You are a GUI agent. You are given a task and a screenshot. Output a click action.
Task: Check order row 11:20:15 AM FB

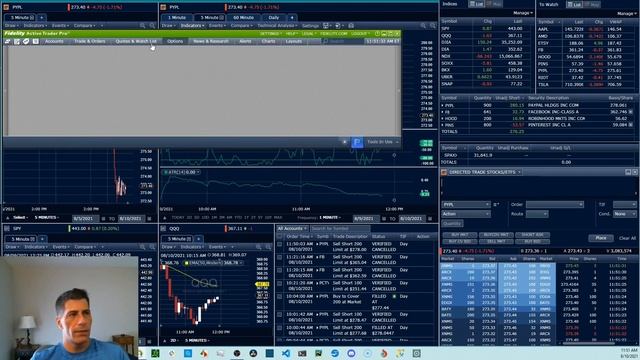point(280,270)
